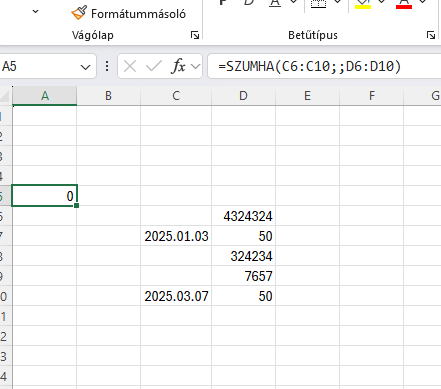441x389 pixels.
Task: Select the cell containing 324234
Action: 243,256
